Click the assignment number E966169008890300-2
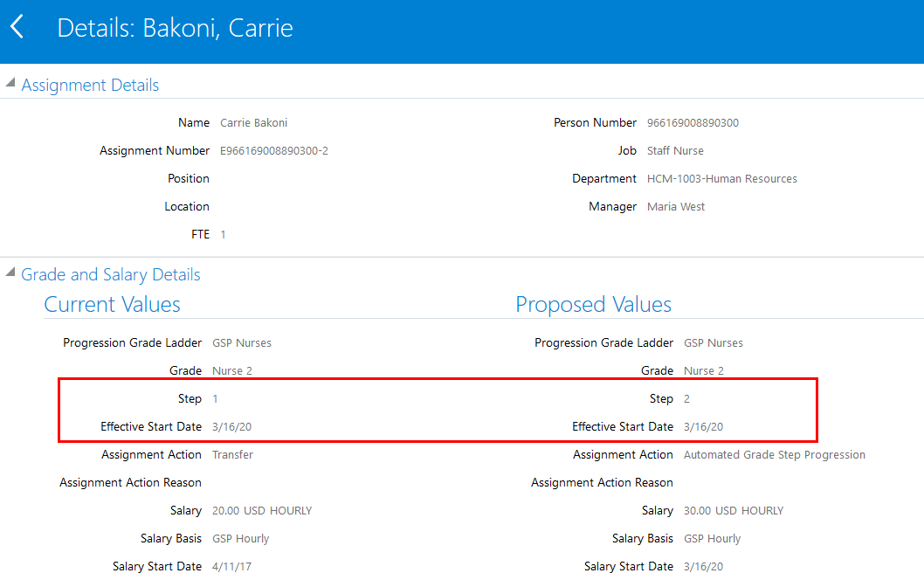The image size is (924, 580). point(274,150)
